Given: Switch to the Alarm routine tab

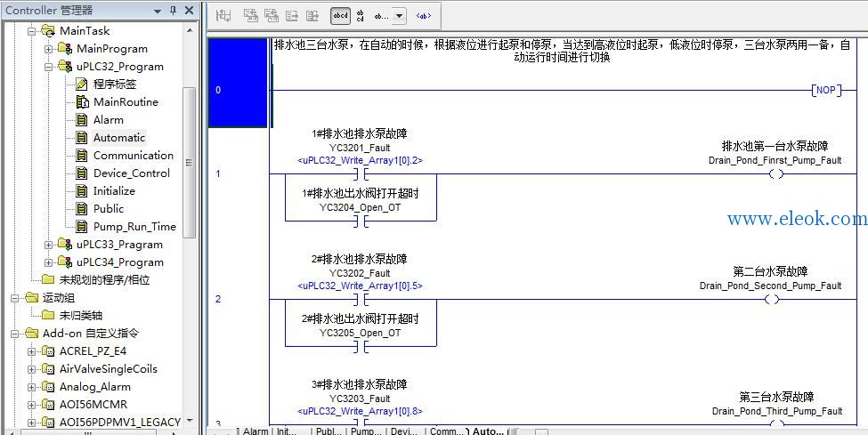Looking at the screenshot, I should tap(256, 431).
